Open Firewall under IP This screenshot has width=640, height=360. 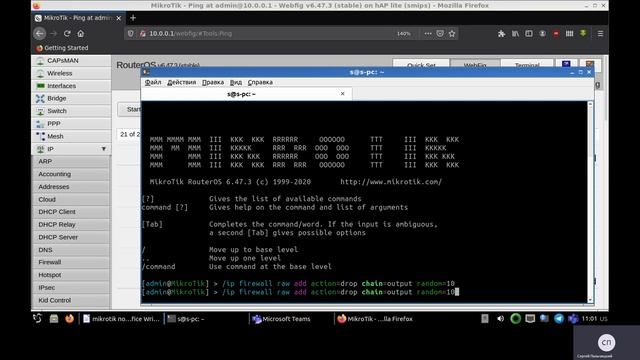click(71, 262)
